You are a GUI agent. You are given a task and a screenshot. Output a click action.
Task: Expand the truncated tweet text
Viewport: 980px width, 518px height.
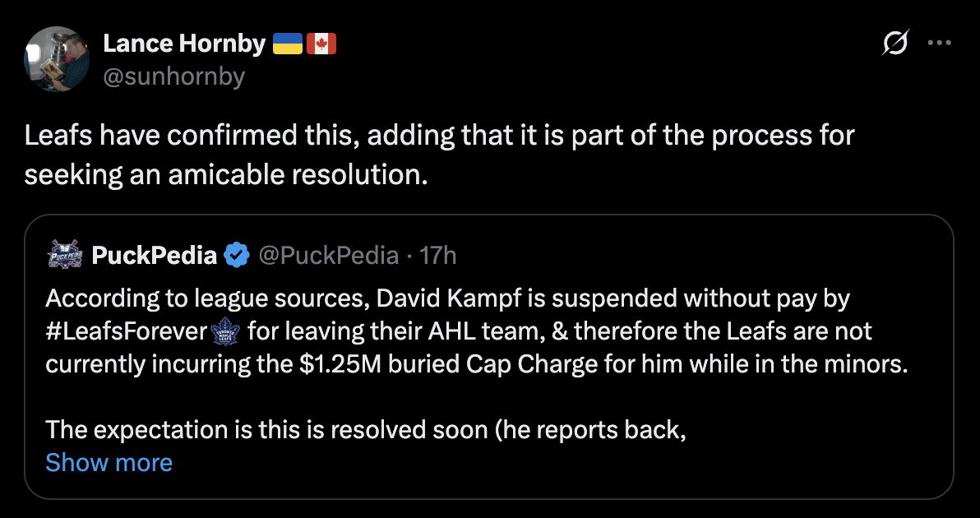(109, 462)
